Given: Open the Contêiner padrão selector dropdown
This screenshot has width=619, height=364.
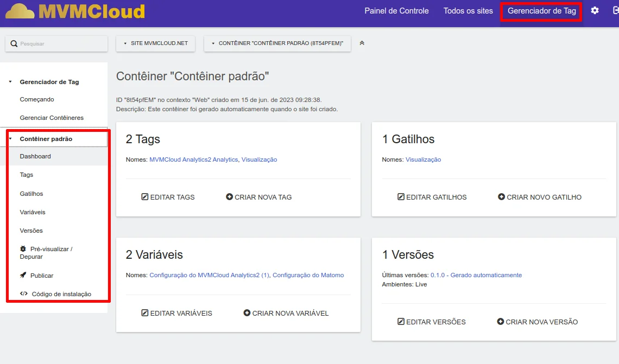Looking at the screenshot, I should 277,43.
